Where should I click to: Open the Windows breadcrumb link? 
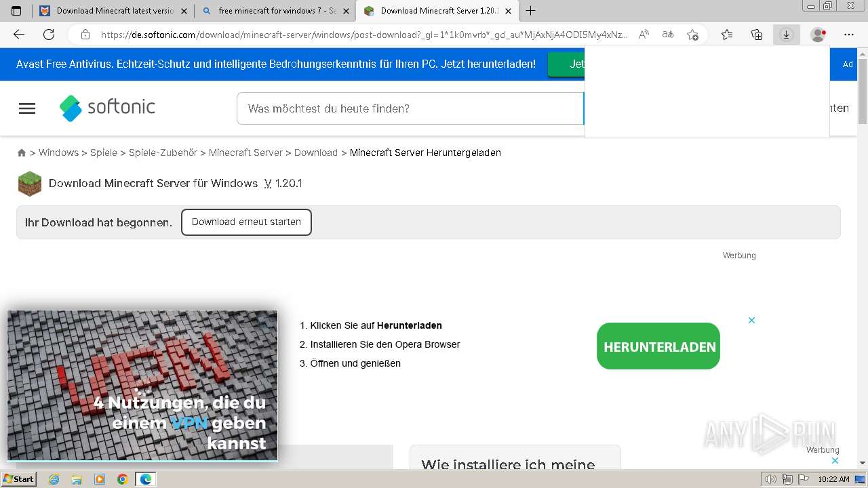tap(58, 152)
